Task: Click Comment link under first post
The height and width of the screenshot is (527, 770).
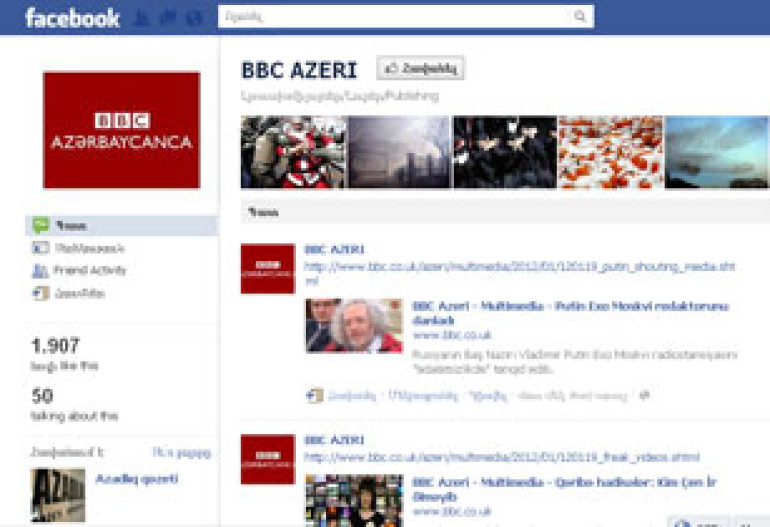Action: (x=423, y=396)
